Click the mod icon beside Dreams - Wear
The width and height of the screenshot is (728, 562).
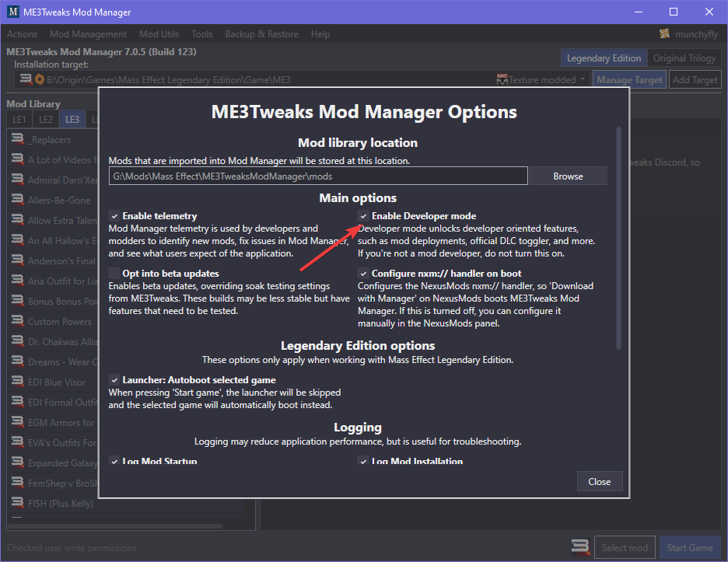click(18, 361)
